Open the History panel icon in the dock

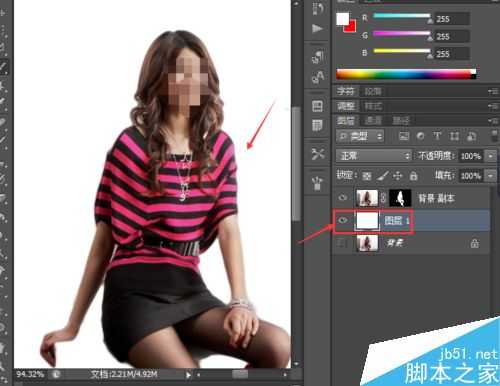pyautogui.click(x=318, y=8)
